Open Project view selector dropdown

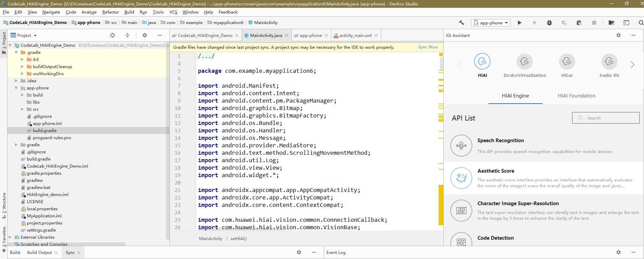(x=24, y=35)
